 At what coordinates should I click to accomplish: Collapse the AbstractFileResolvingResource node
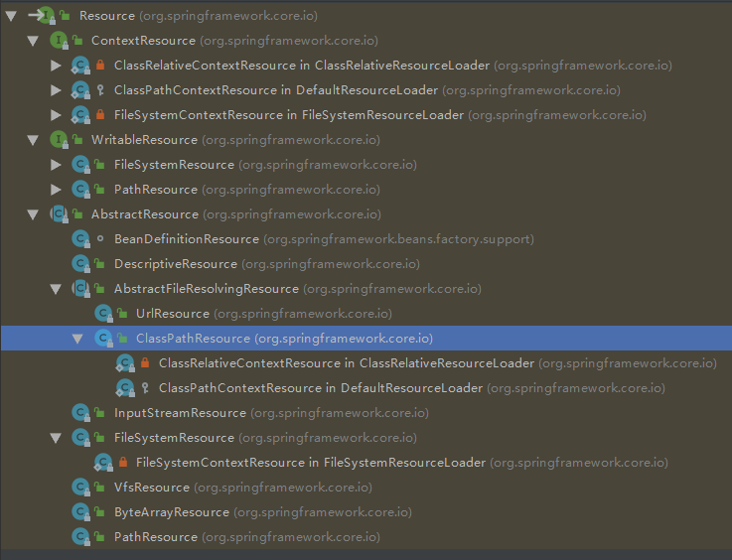point(56,289)
